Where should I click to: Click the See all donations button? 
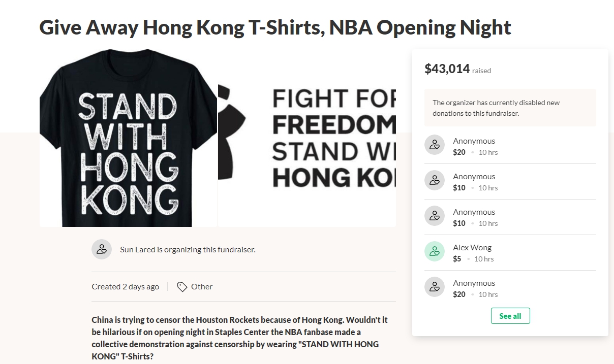(510, 316)
